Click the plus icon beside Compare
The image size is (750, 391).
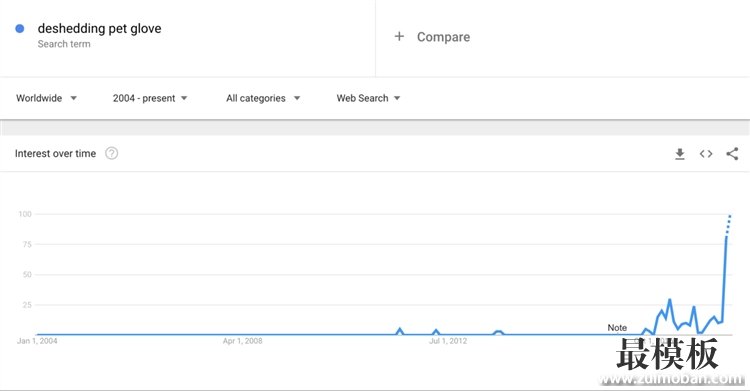pyautogui.click(x=399, y=36)
